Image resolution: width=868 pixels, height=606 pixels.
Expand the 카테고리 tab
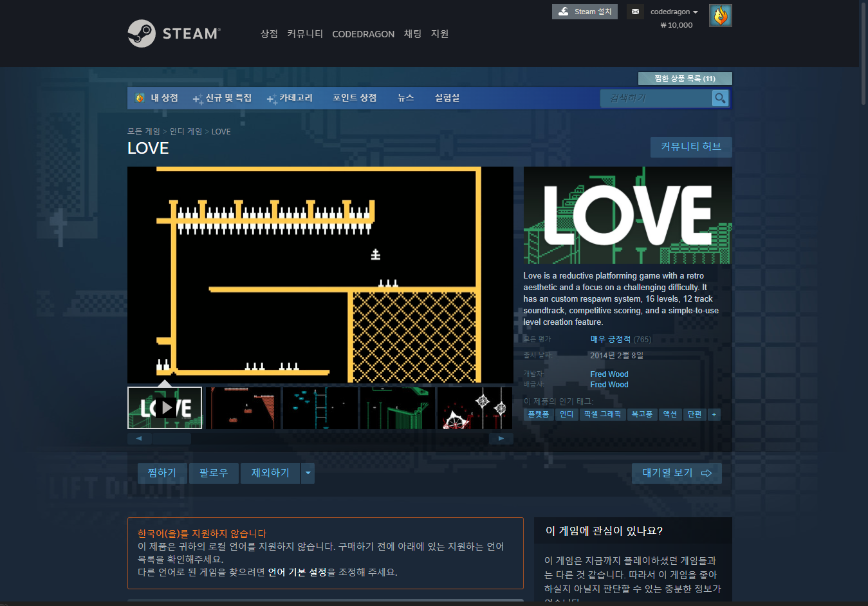(x=290, y=98)
